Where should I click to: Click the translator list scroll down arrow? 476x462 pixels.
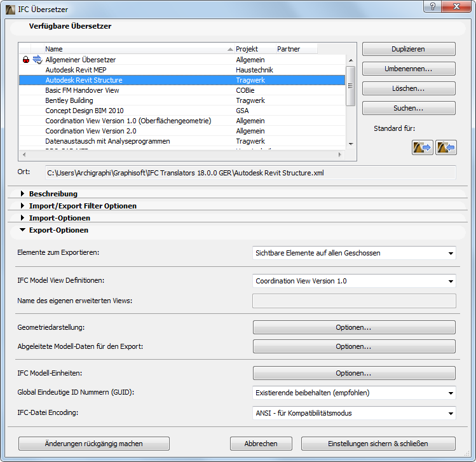pos(351,144)
